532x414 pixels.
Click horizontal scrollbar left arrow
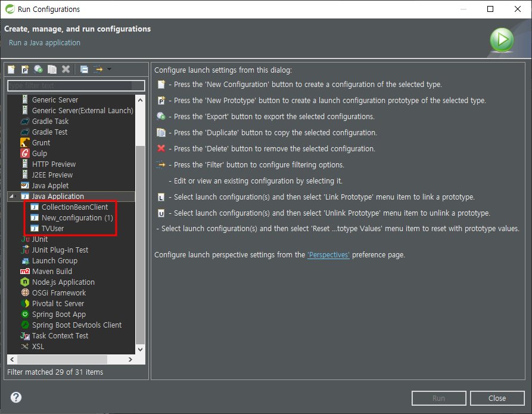point(13,359)
